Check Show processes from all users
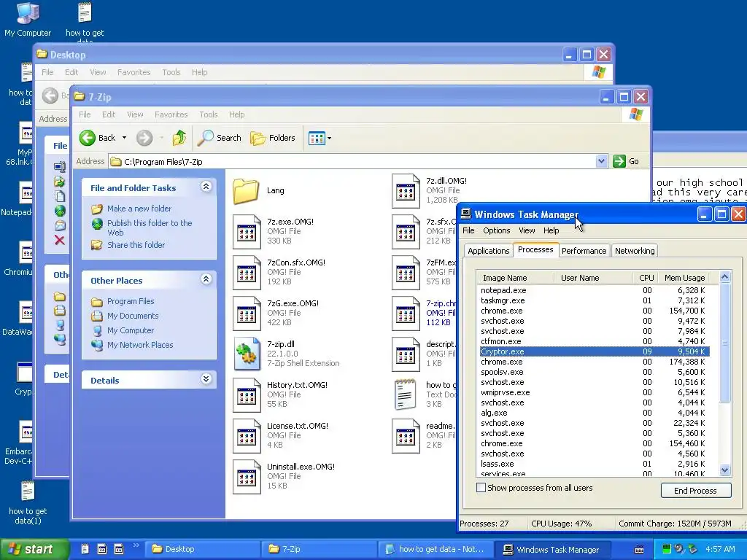 click(481, 488)
